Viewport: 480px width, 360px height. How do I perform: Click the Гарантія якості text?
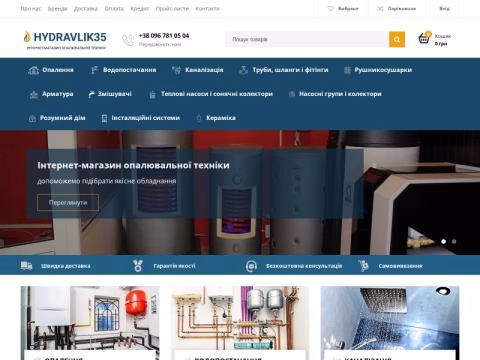[174, 266]
